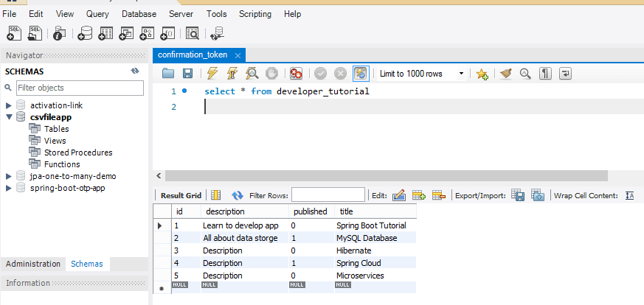This screenshot has height=305, width=644.
Task: Execute statement under the cursor icon
Action: click(x=232, y=74)
